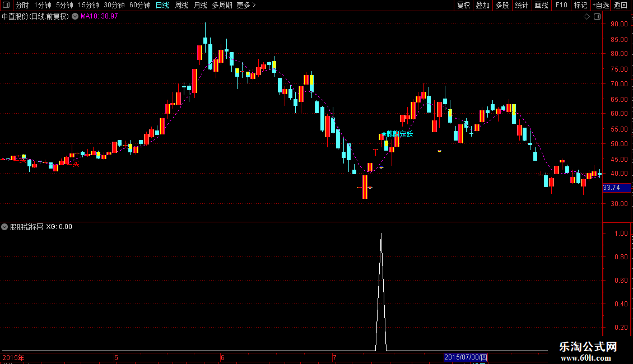The height and width of the screenshot is (364, 633).
Task: Switch to 月线 monthly chart
Action: point(200,5)
